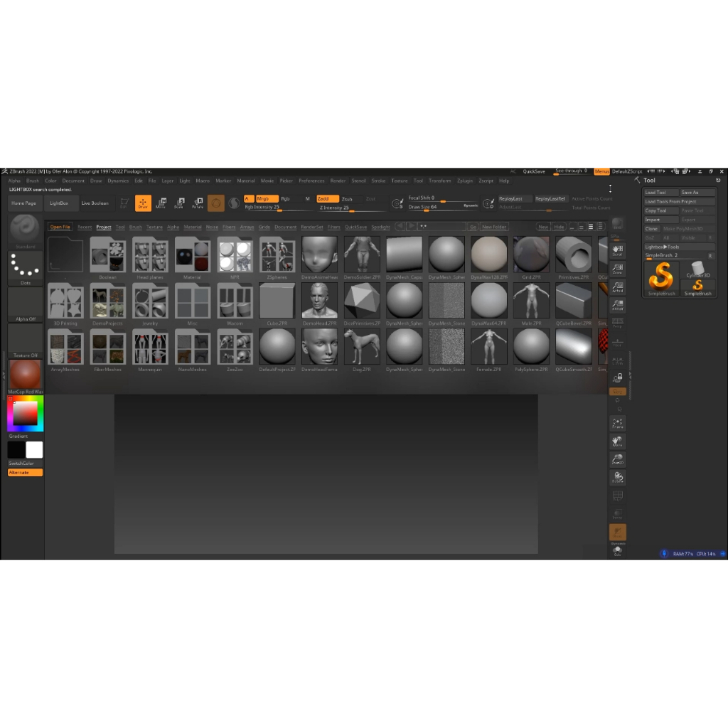Click the Frame view icon

tap(618, 423)
